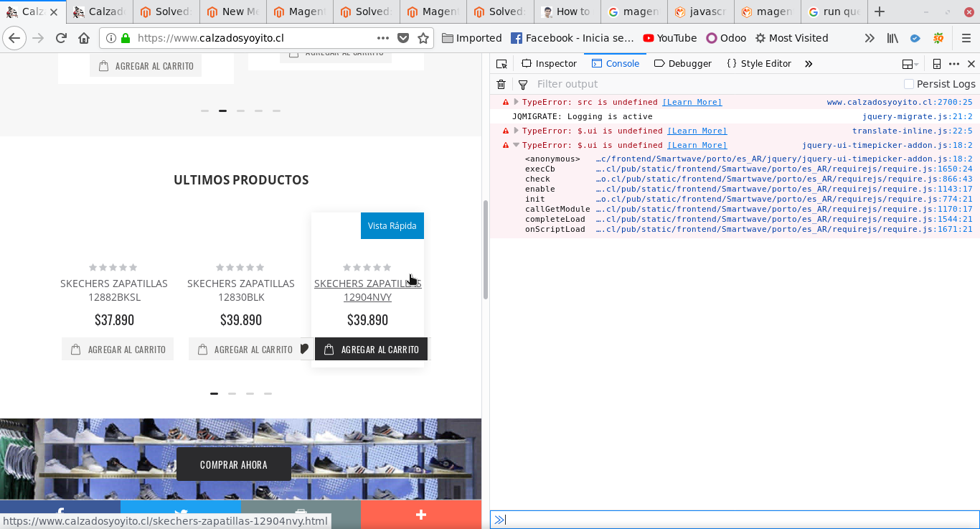The width and height of the screenshot is (980, 529).
Task: Show more DevTools tabs via chevron
Action: [x=809, y=64]
